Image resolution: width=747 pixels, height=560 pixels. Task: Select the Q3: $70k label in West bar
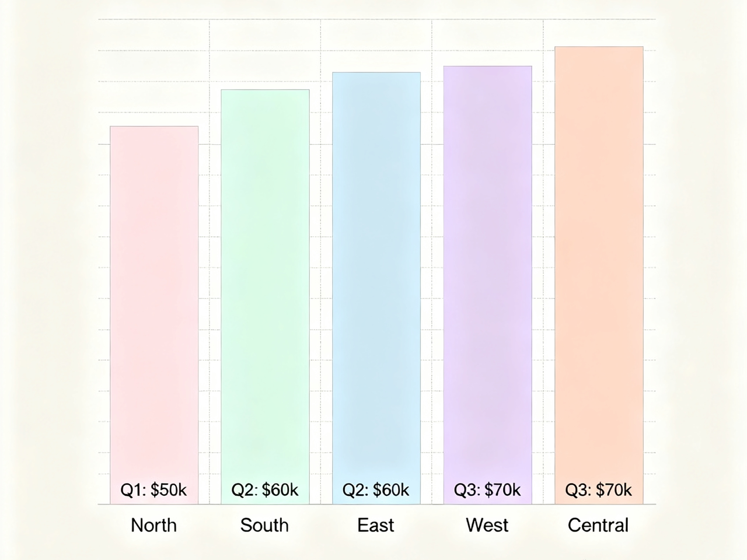click(487, 490)
